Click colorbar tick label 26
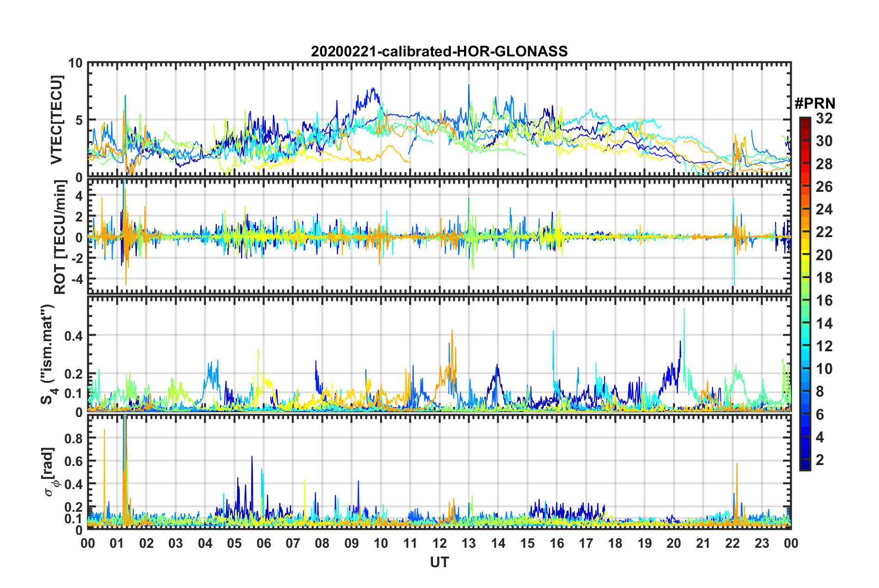Screen dimensions: 879x588 (824, 187)
